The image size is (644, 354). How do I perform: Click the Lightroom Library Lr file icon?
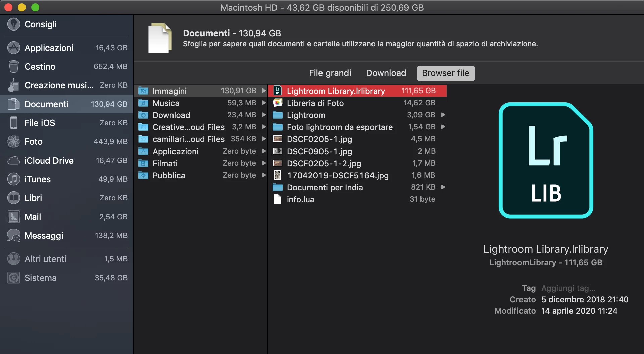pyautogui.click(x=277, y=91)
